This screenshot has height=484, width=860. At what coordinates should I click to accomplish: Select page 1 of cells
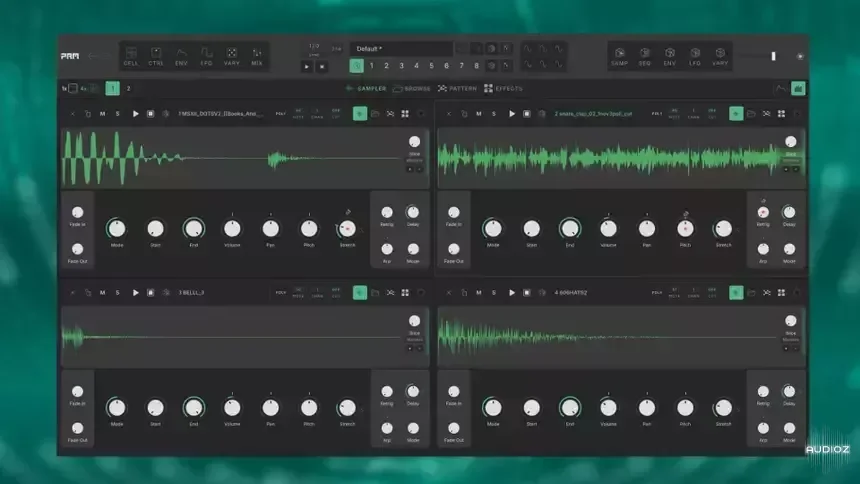click(x=112, y=88)
